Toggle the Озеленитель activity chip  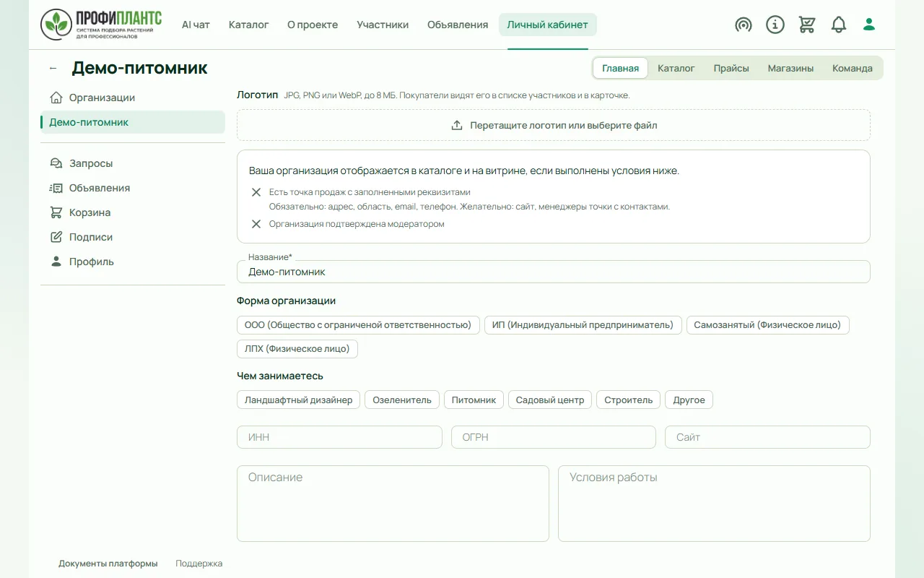(402, 400)
